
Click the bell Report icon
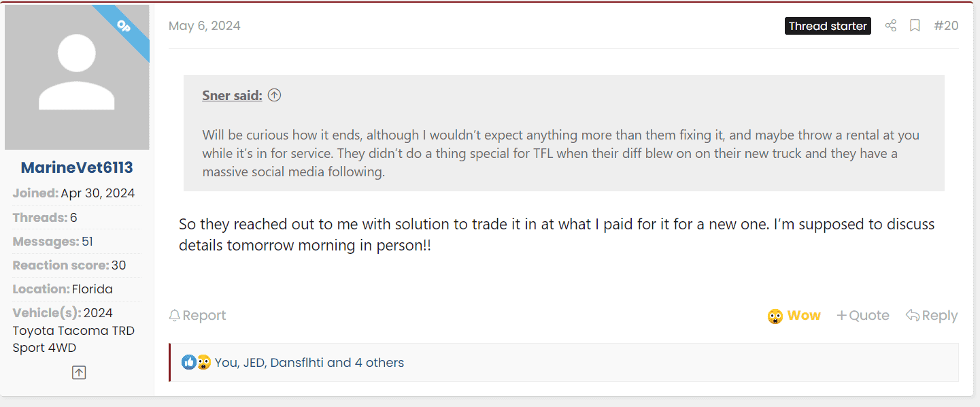pyautogui.click(x=175, y=316)
